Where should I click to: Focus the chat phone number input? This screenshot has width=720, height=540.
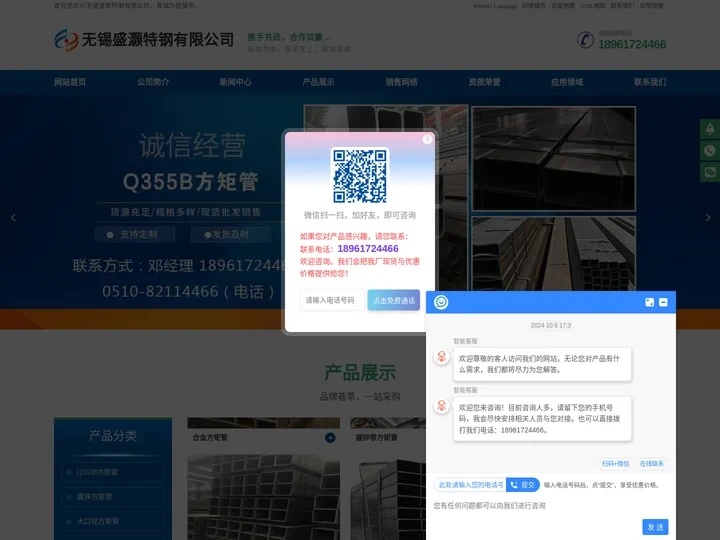(x=470, y=485)
